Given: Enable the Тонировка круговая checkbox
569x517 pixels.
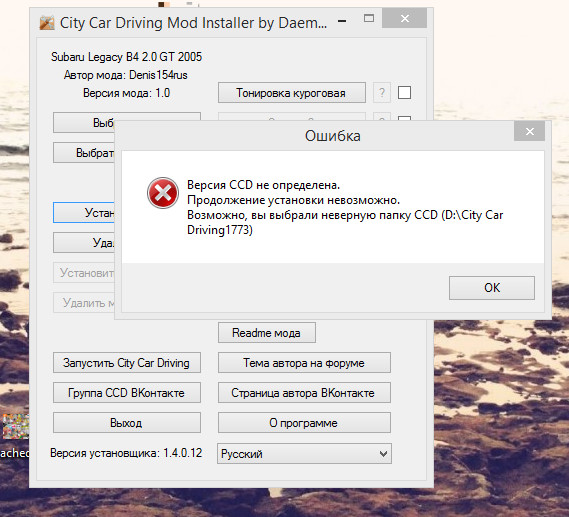Looking at the screenshot, I should [404, 93].
